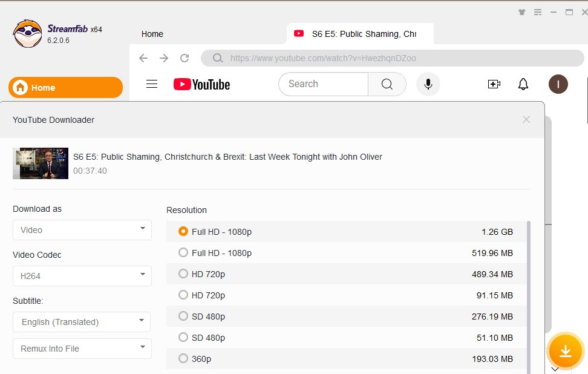Open the Subtitle English (Translated) dropdown

tap(82, 322)
